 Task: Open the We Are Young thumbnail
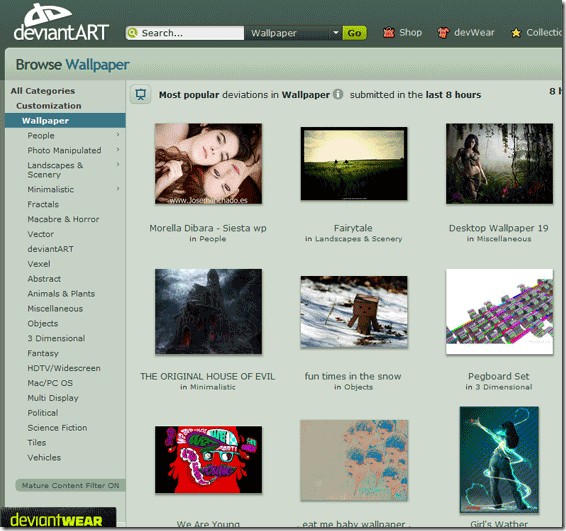pyautogui.click(x=208, y=460)
